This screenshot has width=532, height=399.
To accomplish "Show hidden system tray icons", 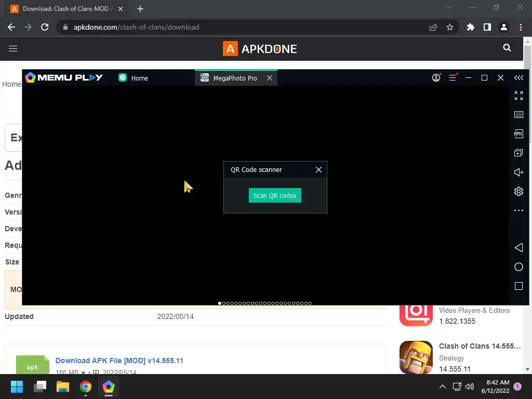I will pos(443,387).
